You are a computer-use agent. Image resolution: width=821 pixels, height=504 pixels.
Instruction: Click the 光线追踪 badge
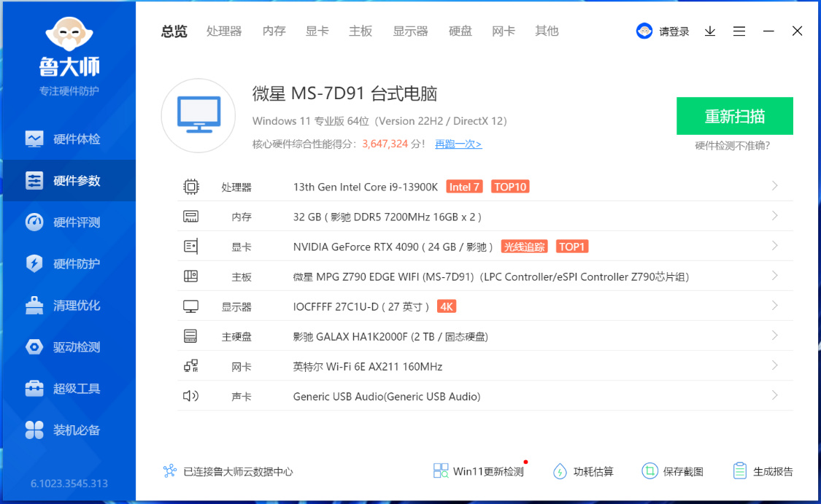(x=524, y=247)
